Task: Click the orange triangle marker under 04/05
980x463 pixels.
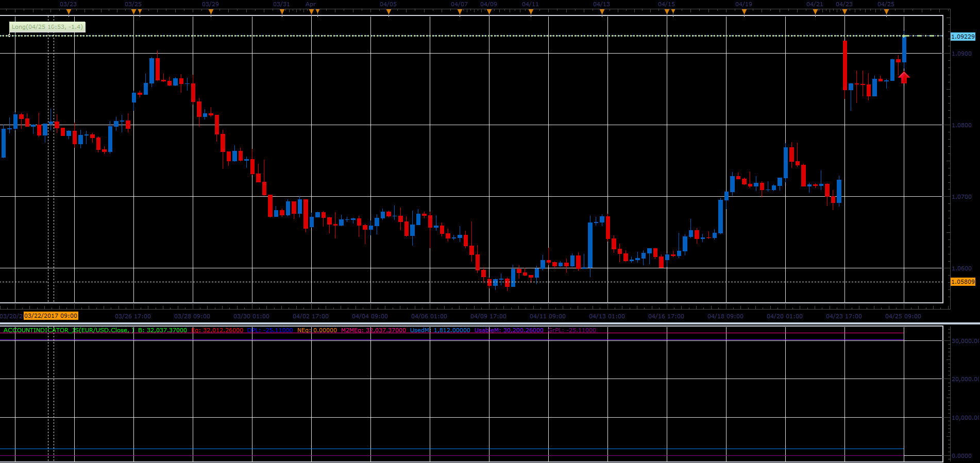Action: point(388,12)
